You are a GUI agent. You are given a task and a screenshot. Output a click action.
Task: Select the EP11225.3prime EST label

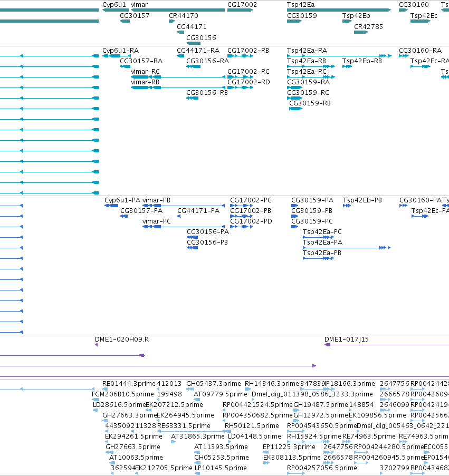(289, 447)
